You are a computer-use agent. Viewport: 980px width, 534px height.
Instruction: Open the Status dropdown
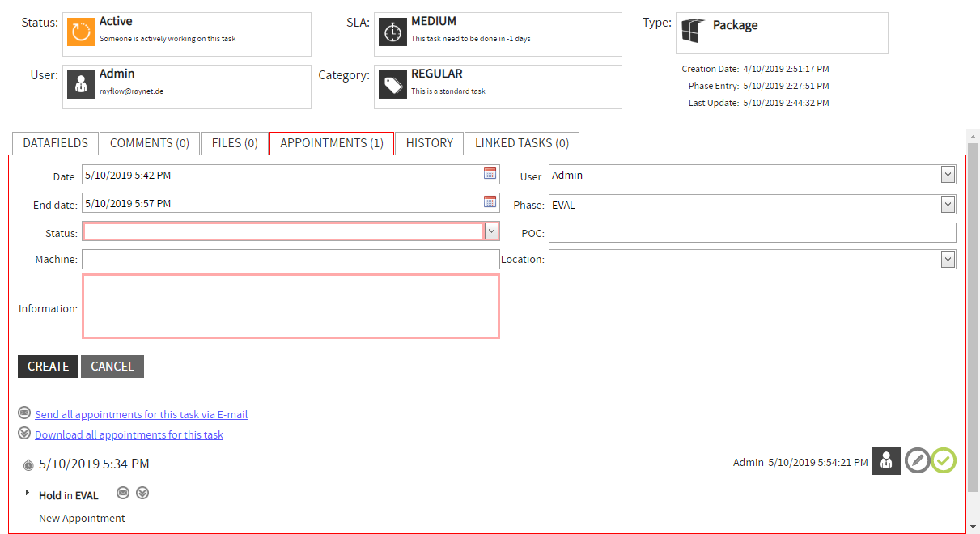click(491, 231)
